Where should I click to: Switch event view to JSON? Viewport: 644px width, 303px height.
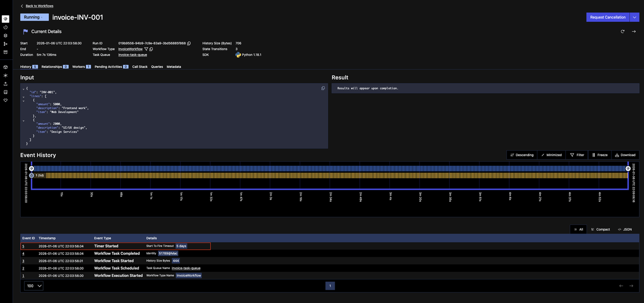tap(624, 229)
